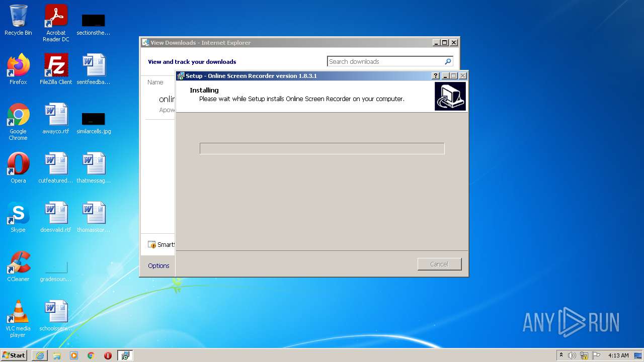Minimize the View Downloads window
Viewport: 644px width, 362px height.
(436, 43)
